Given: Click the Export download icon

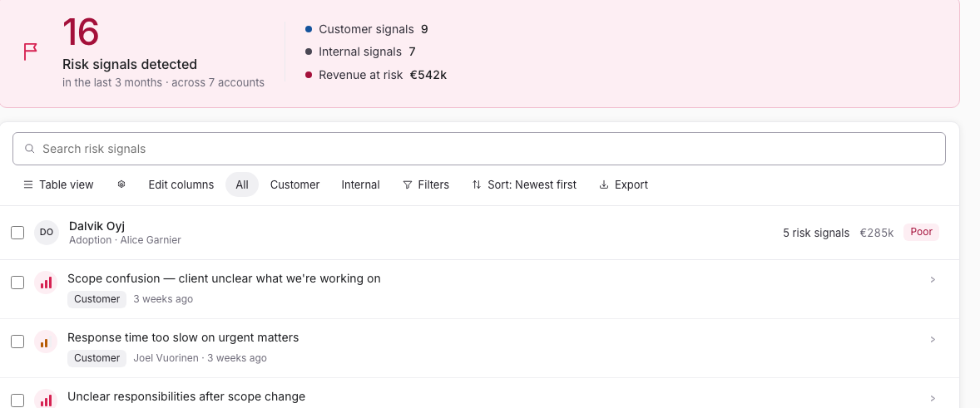Looking at the screenshot, I should coord(604,184).
